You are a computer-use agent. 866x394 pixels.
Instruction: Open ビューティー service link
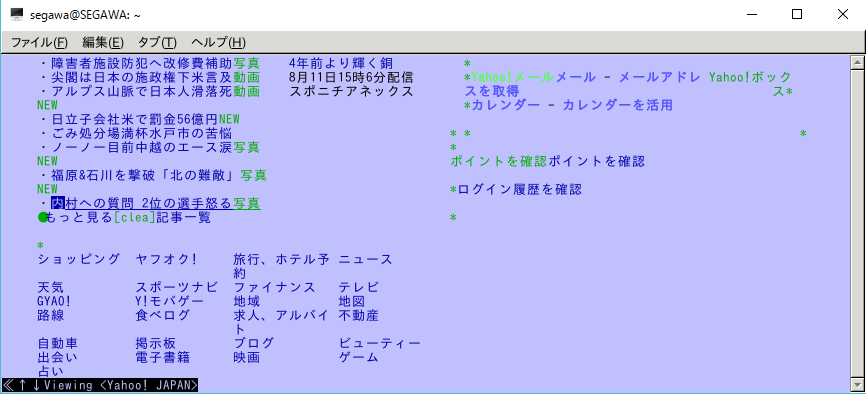click(x=379, y=343)
